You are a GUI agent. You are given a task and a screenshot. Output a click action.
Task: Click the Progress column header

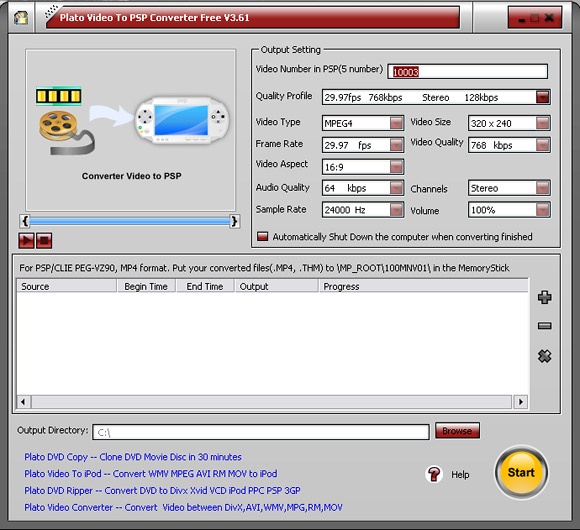pos(424,286)
